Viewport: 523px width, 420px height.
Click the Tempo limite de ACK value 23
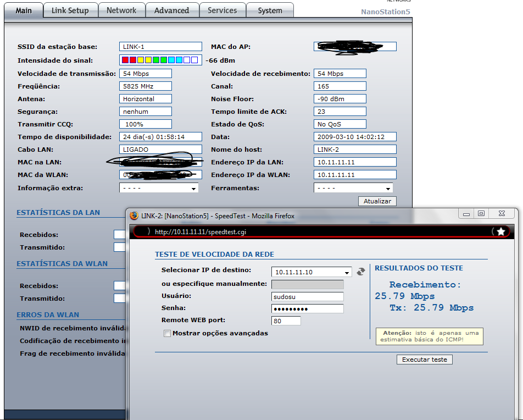pos(340,112)
